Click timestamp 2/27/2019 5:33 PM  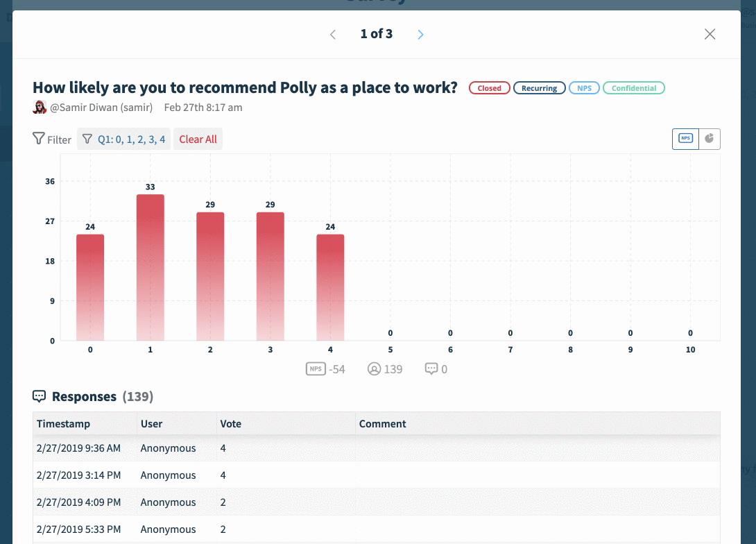[78, 529]
